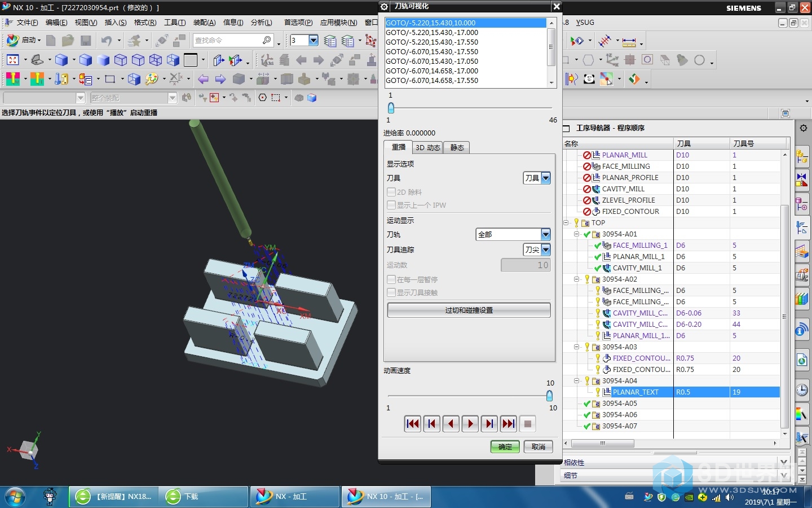Image resolution: width=812 pixels, height=508 pixels.
Task: Step to previous toolpath position
Action: point(431,424)
